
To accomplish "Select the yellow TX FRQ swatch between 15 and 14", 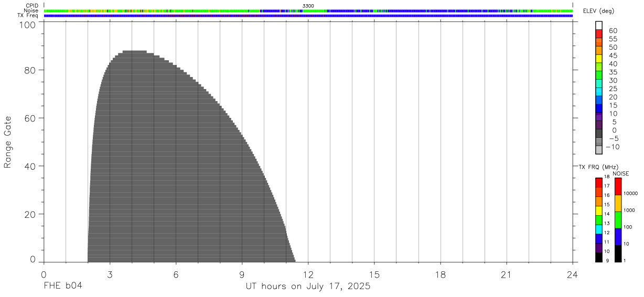I will pos(599,211).
